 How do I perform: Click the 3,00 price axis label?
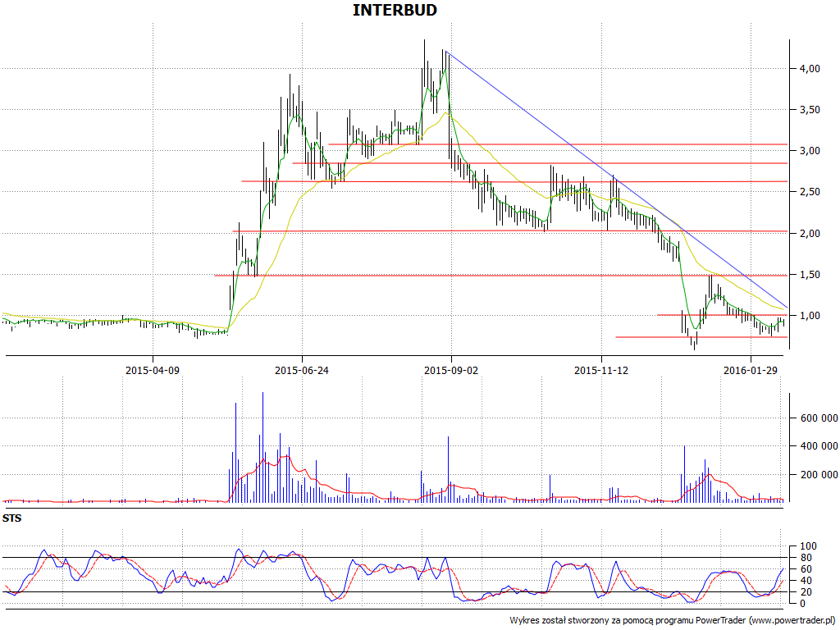point(810,151)
